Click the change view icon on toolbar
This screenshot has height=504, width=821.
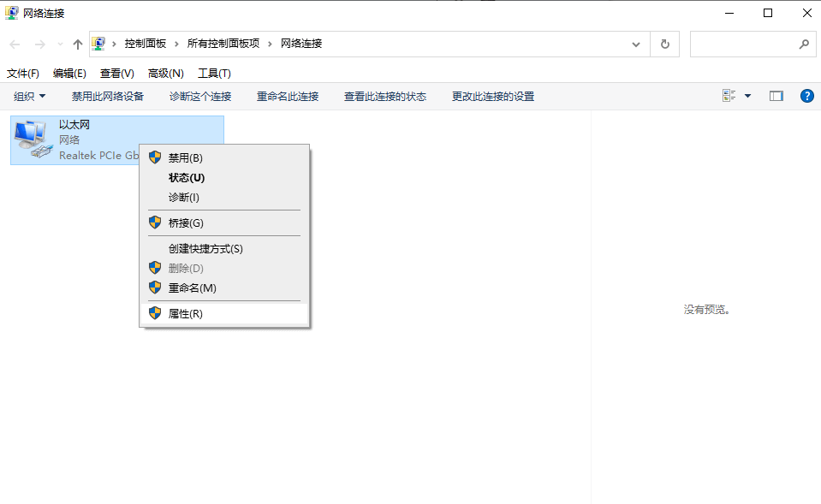(x=729, y=95)
